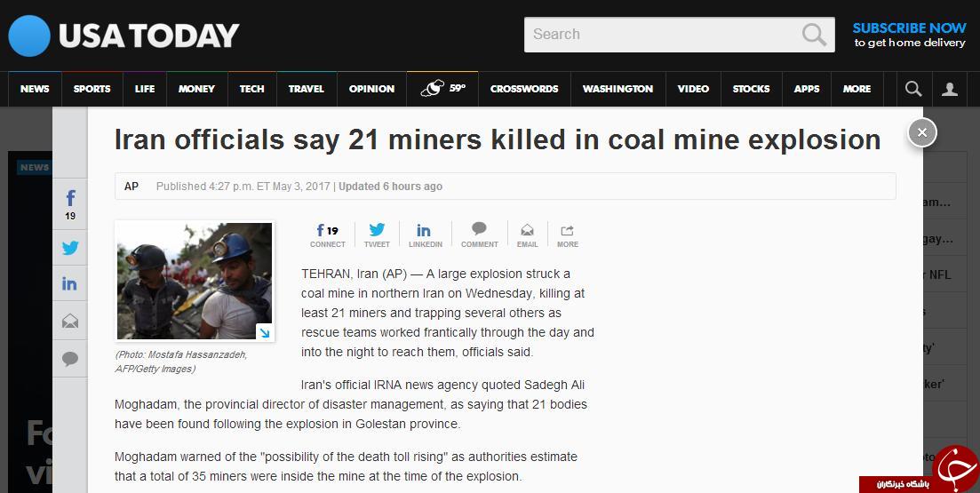Click the 'to get home delivery' text
The width and height of the screenshot is (980, 493).
click(910, 44)
